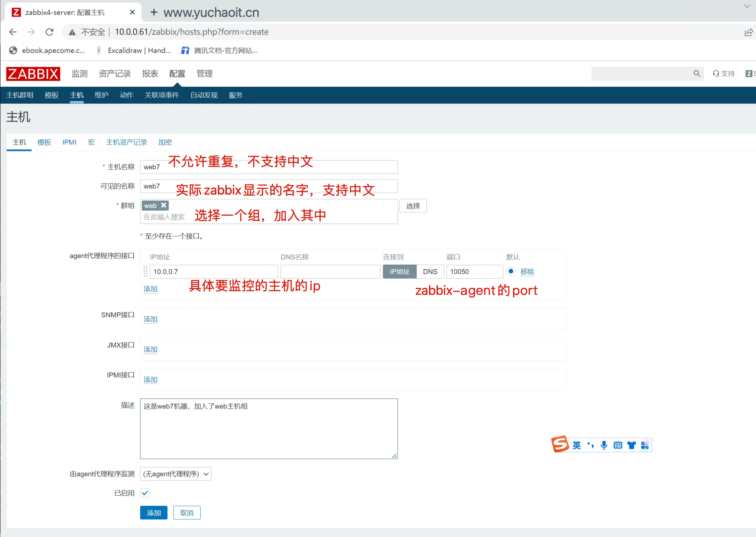Switch connect-to option to DNS

pos(430,271)
